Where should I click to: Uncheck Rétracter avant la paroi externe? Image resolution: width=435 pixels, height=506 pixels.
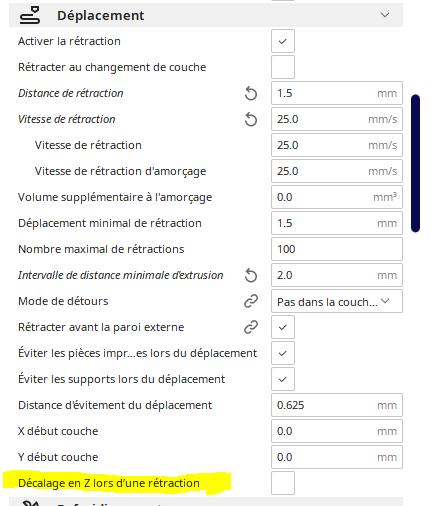point(283,327)
